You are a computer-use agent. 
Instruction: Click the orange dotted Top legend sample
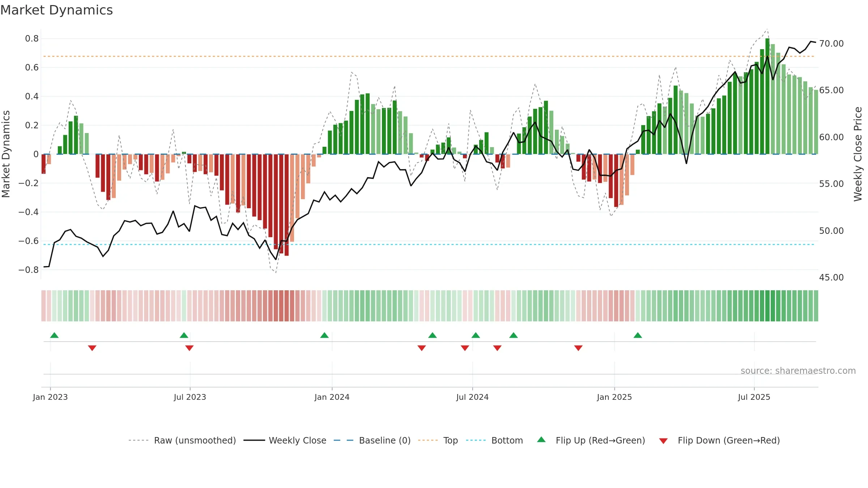tap(428, 440)
